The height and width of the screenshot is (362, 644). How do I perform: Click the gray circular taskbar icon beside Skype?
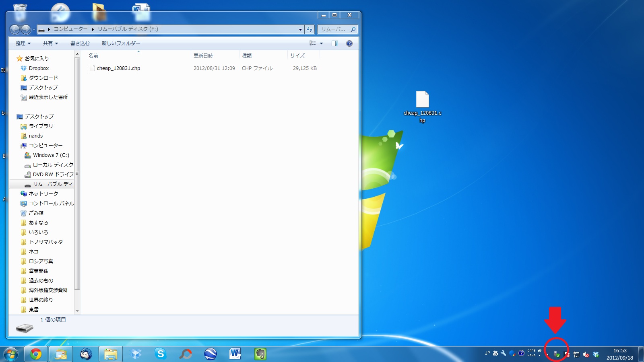tap(186, 354)
